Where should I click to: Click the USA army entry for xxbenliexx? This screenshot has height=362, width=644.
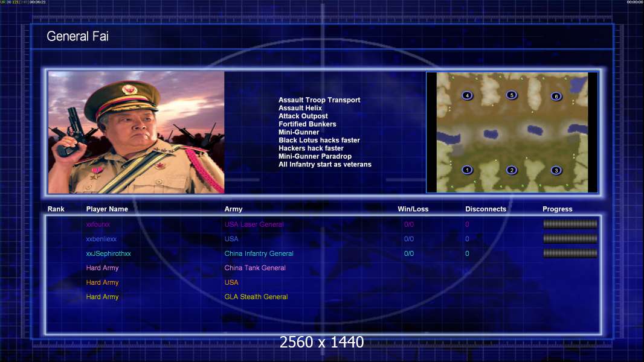coord(231,239)
